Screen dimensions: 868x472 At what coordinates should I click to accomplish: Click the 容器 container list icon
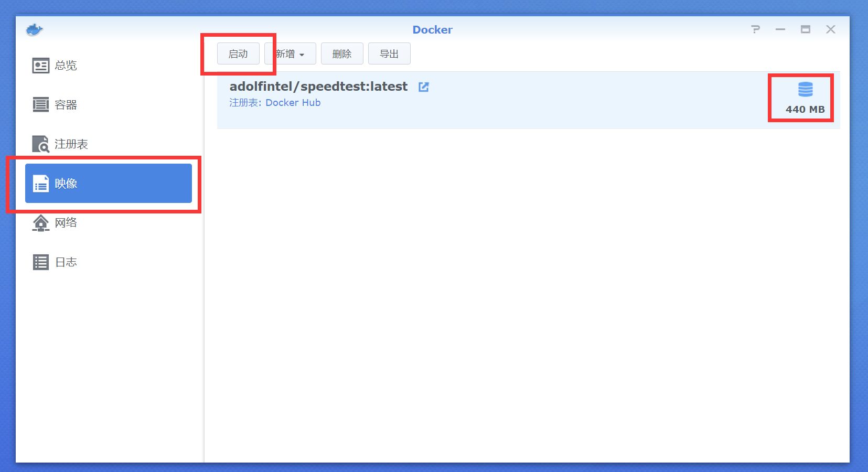click(x=40, y=105)
